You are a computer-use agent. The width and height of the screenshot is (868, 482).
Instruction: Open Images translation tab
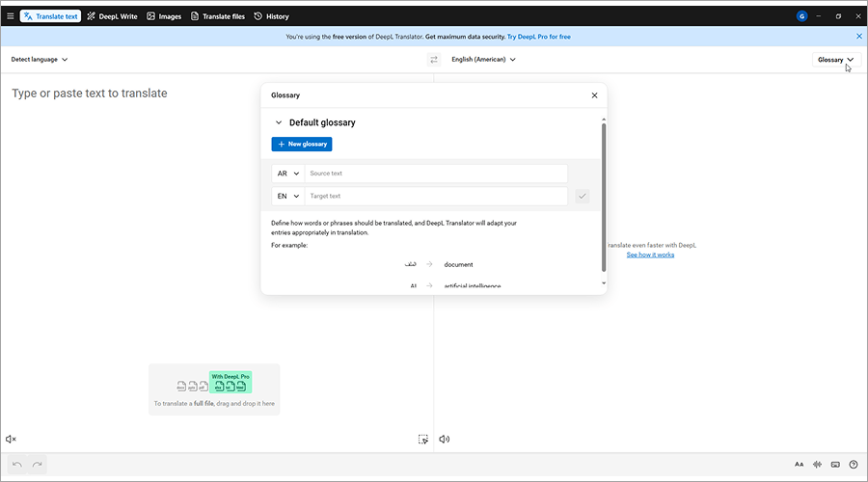point(164,16)
